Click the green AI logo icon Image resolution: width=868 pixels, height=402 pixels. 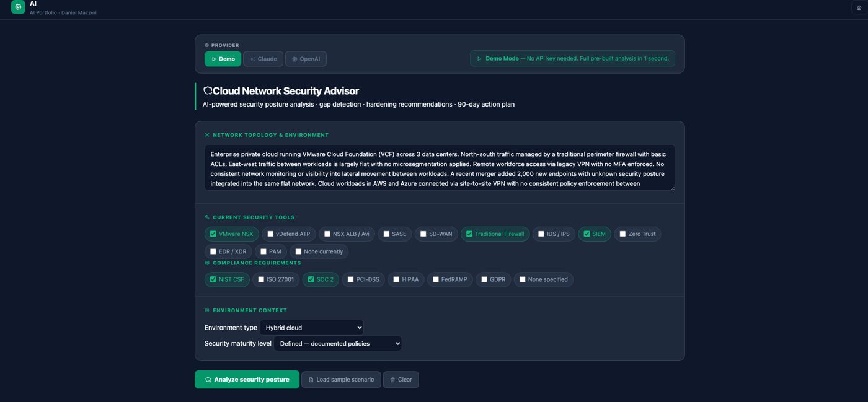18,7
